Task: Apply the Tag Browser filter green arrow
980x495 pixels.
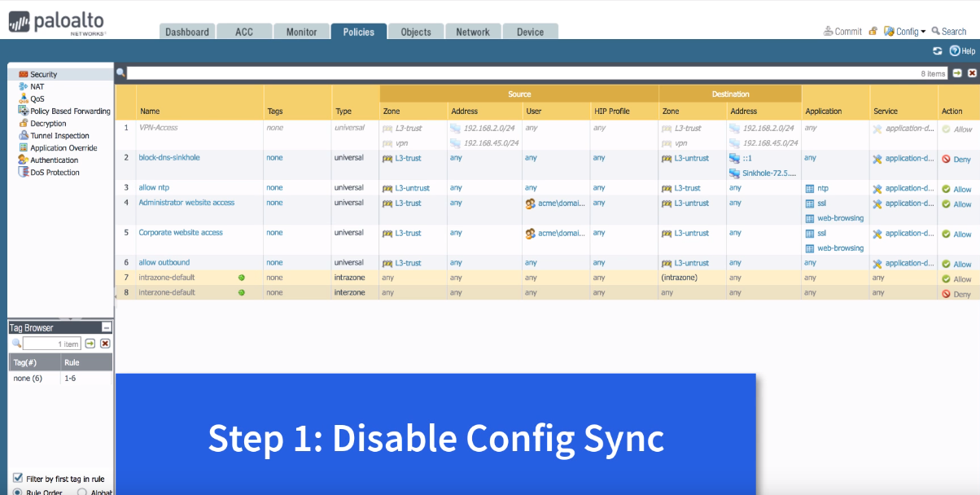Action: click(x=90, y=344)
